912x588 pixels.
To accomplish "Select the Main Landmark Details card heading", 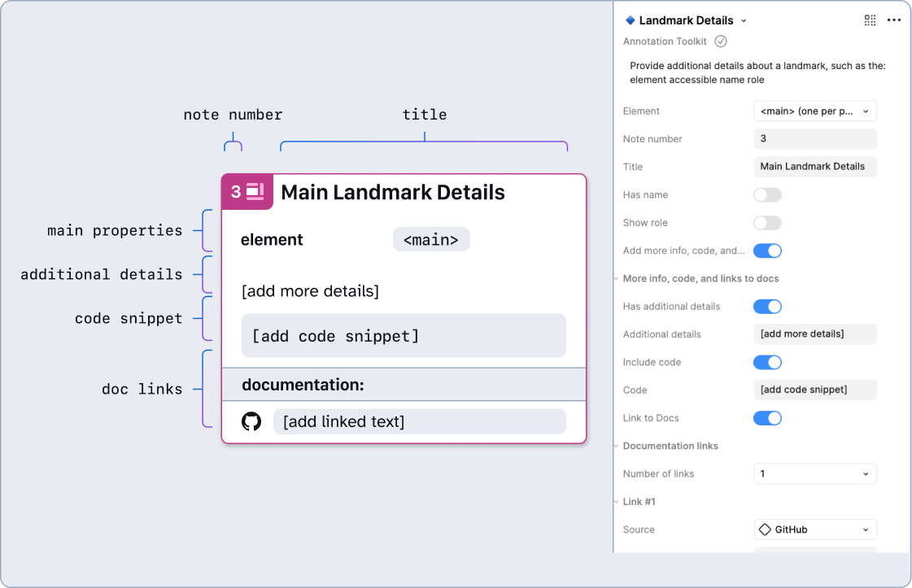I will click(x=393, y=193).
